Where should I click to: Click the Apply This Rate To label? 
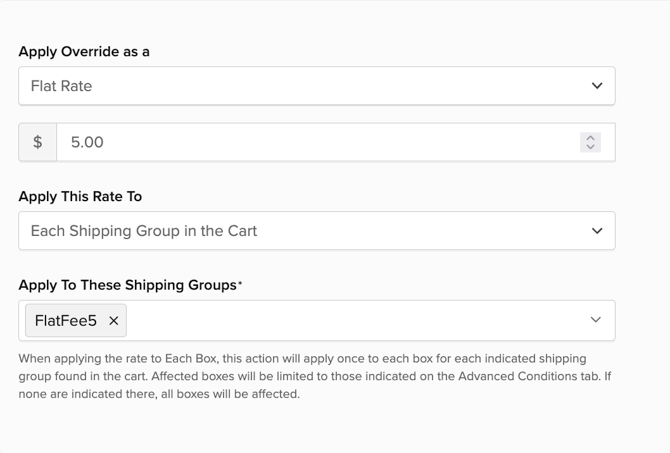tap(80, 197)
